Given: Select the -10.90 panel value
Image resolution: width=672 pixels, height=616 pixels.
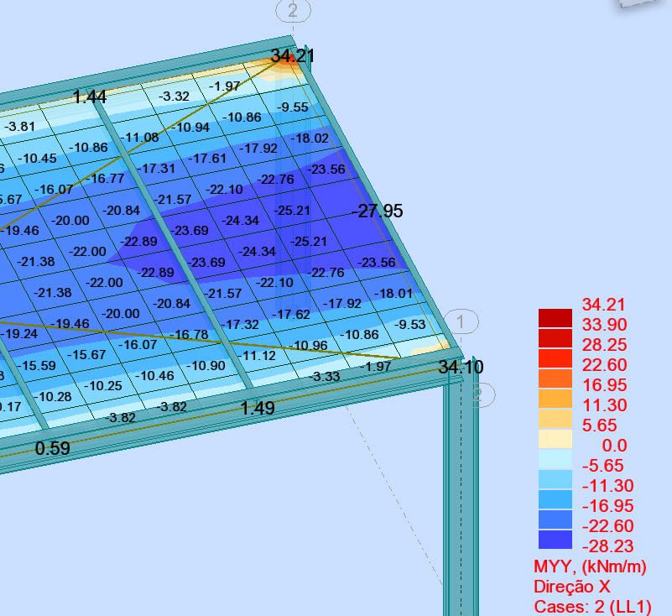Looking at the screenshot, I should tap(206, 366).
